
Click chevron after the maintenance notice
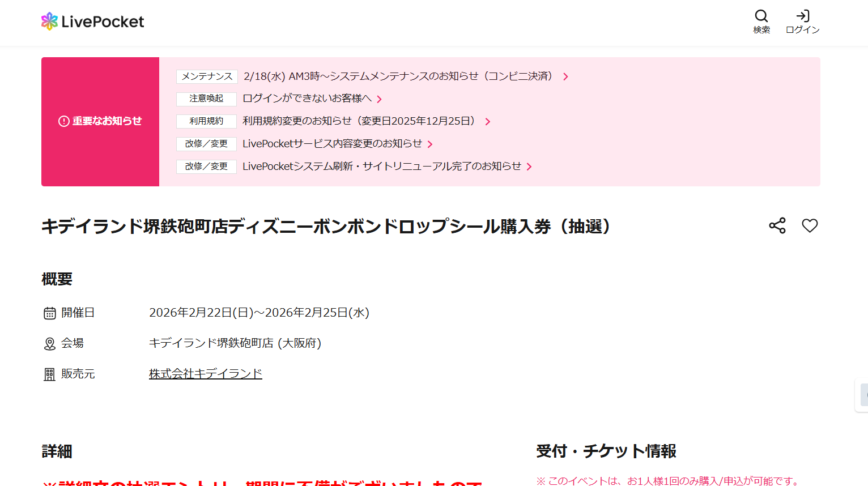point(565,76)
